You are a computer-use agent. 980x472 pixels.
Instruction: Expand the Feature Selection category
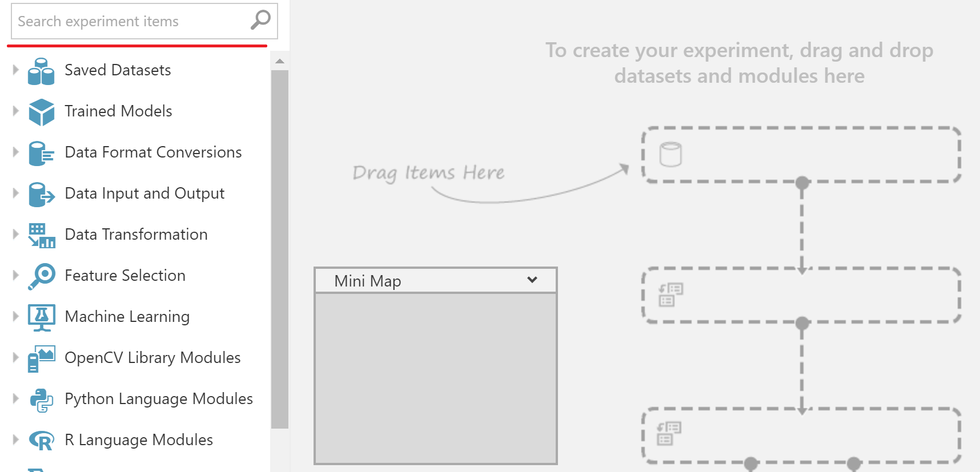(15, 275)
